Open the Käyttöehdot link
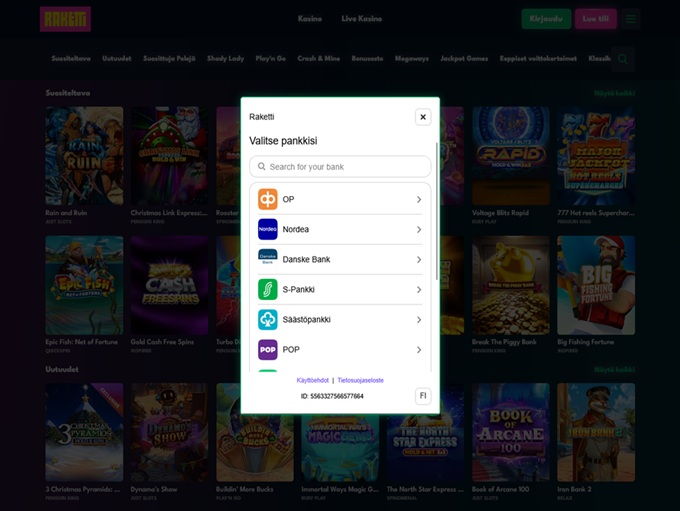 pyautogui.click(x=314, y=380)
